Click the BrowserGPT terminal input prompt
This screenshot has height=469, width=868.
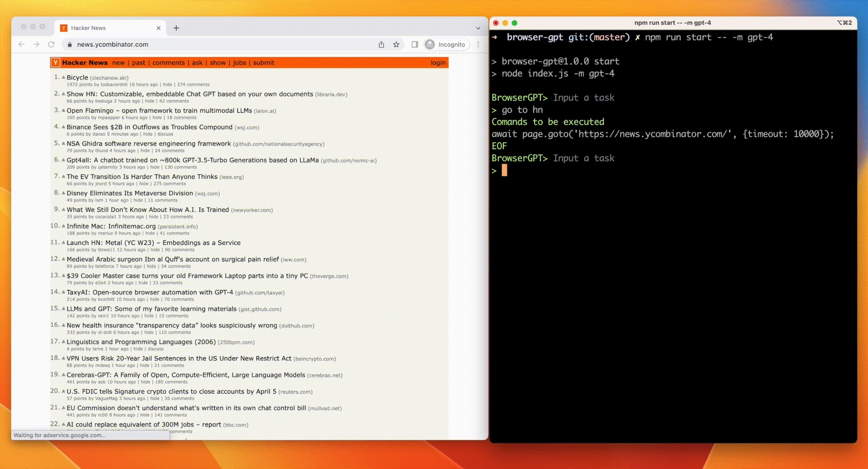[503, 171]
